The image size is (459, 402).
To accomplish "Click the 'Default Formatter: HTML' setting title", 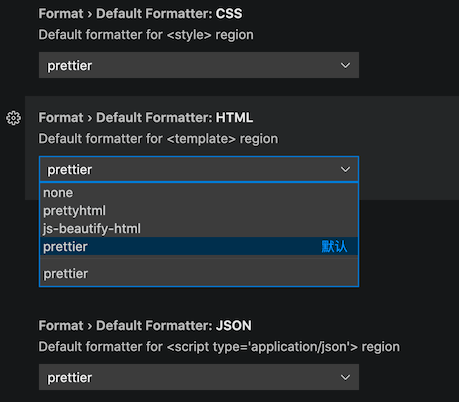I will 146,118.
